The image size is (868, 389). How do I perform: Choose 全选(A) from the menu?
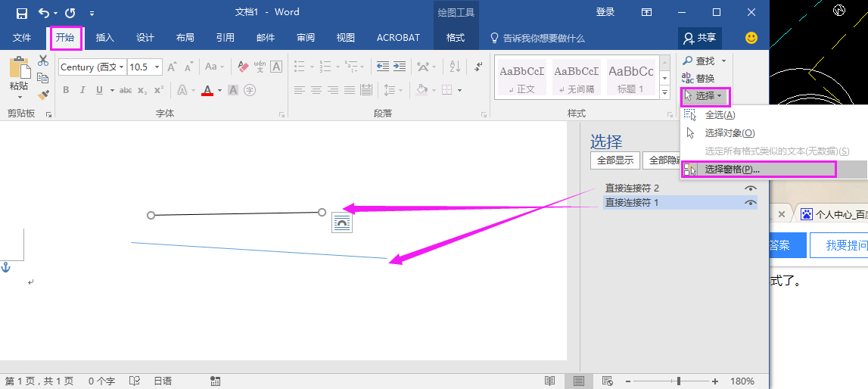pos(774,115)
